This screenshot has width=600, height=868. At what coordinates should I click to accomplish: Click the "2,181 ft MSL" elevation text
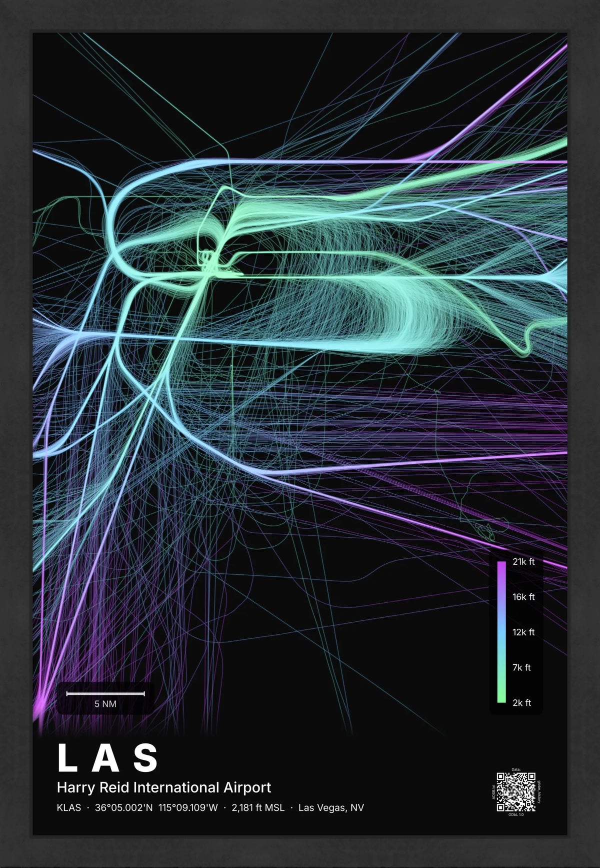[x=258, y=807]
